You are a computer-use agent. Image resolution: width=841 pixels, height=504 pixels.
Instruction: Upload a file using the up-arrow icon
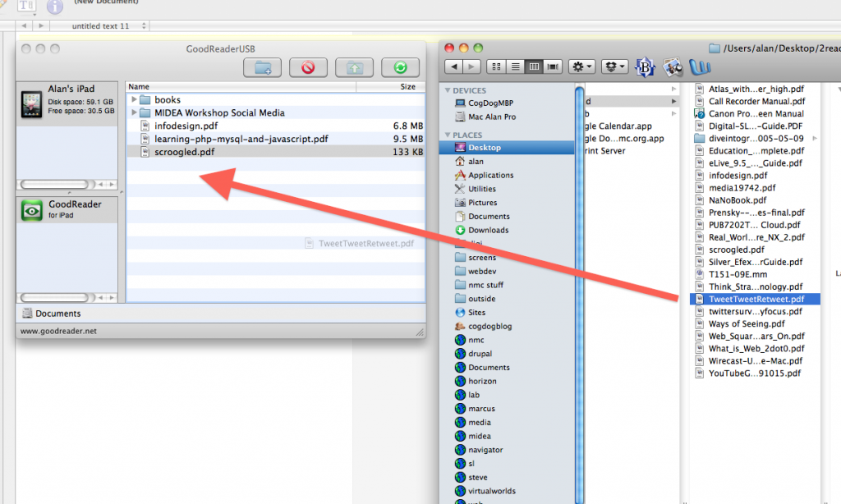click(355, 67)
